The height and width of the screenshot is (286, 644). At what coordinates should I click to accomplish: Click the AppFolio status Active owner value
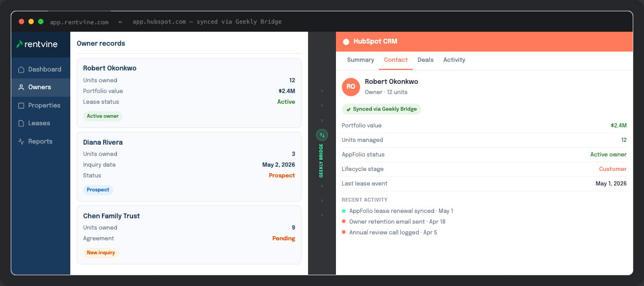609,154
